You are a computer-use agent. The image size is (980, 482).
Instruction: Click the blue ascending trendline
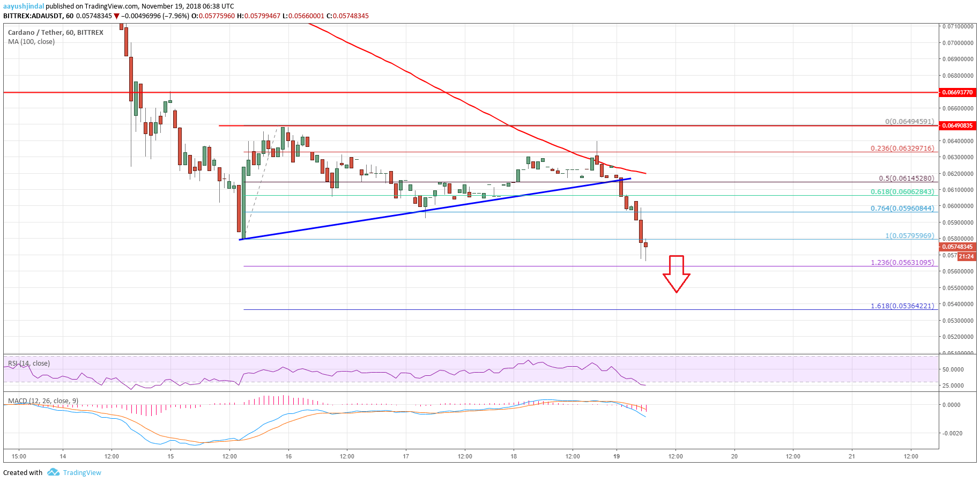pyautogui.click(x=434, y=209)
